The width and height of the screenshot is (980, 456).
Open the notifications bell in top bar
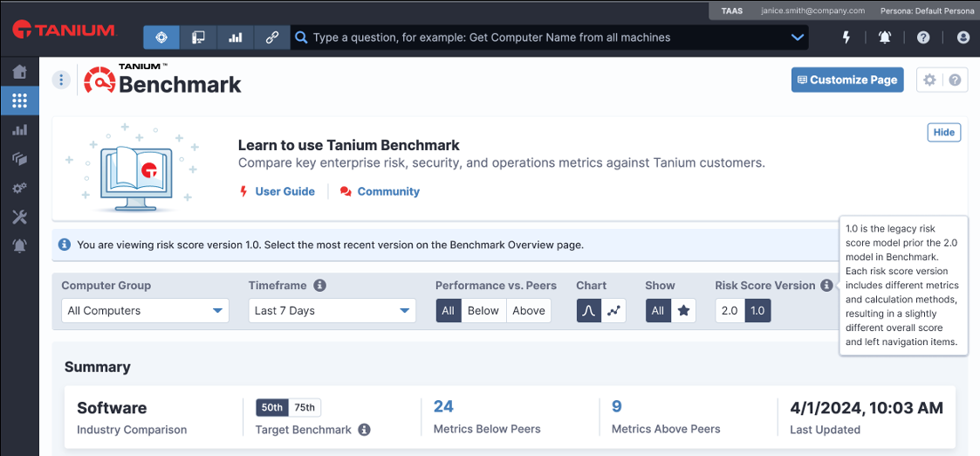tap(884, 38)
